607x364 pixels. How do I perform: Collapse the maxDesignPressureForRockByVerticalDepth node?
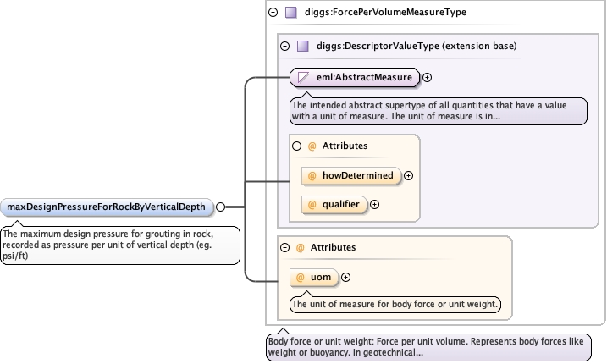[x=220, y=207]
